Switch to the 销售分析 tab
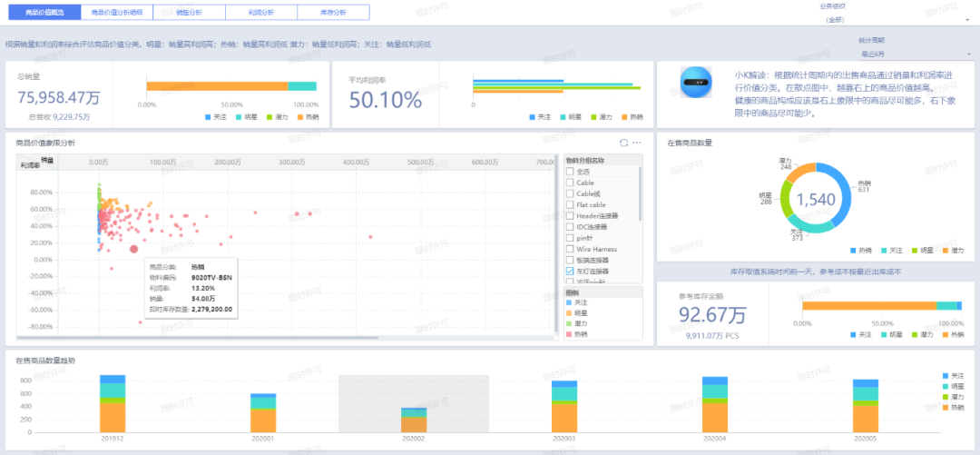 click(189, 13)
